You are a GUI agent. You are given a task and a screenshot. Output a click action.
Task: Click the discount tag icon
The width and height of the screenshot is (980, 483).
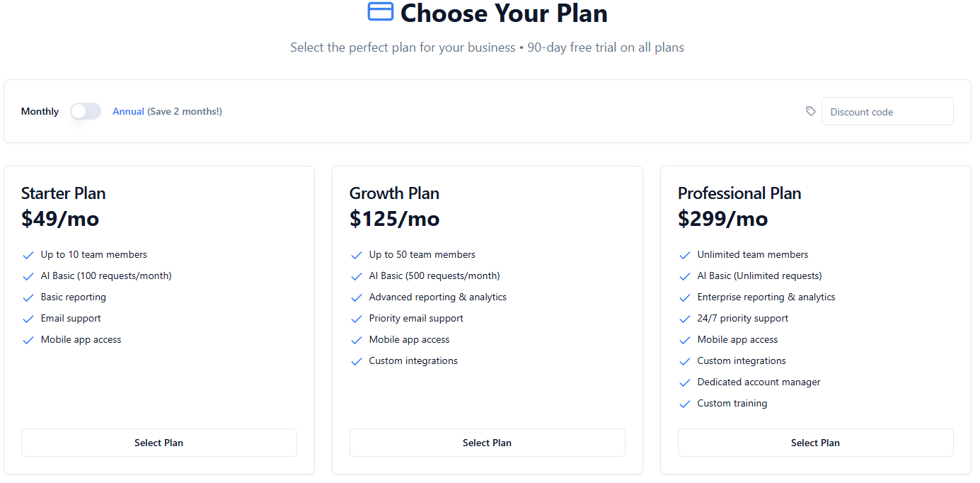[x=811, y=111]
